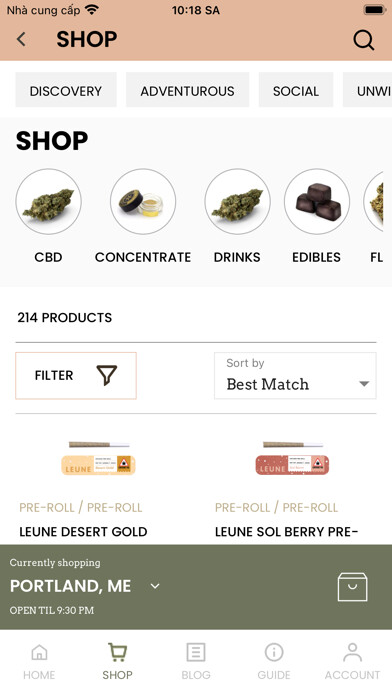392x696 pixels.
Task: Tap the back arrow in header
Action: click(x=21, y=39)
